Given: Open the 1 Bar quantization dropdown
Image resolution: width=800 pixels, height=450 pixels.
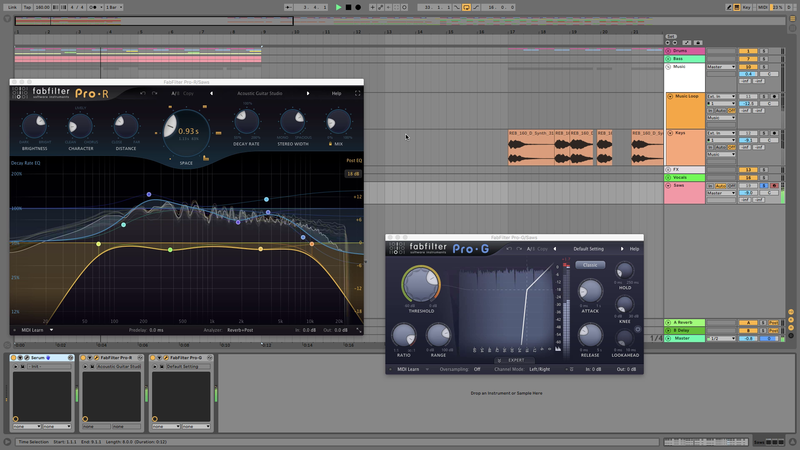Looking at the screenshot, I should click(x=114, y=7).
